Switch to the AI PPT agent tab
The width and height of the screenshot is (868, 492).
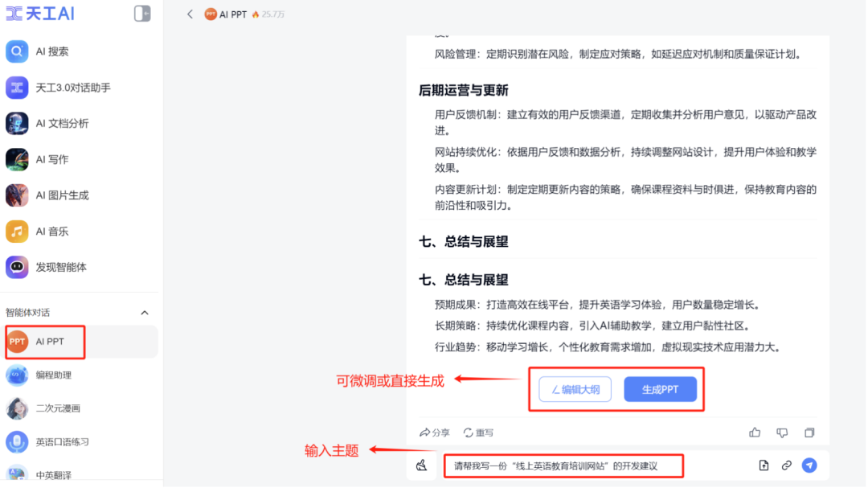(44, 342)
